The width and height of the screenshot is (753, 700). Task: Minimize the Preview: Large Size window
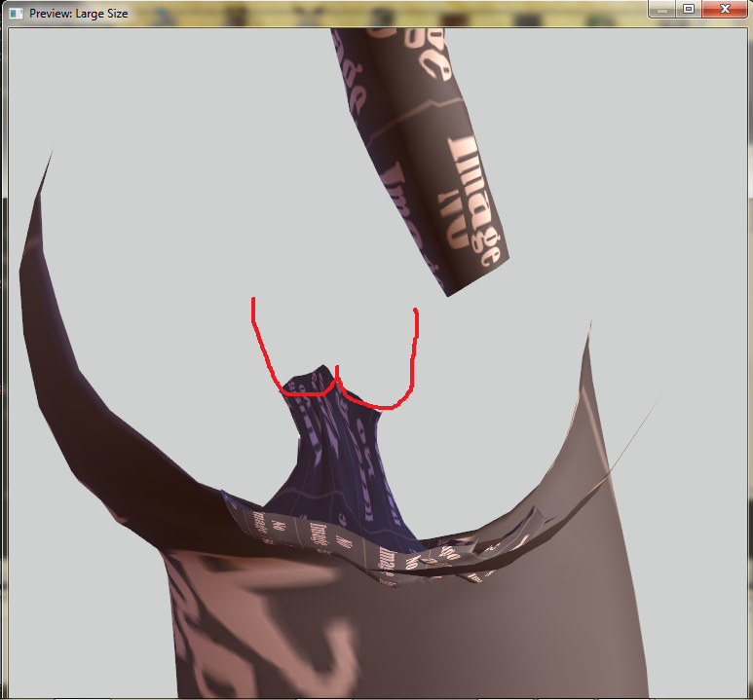pos(662,9)
